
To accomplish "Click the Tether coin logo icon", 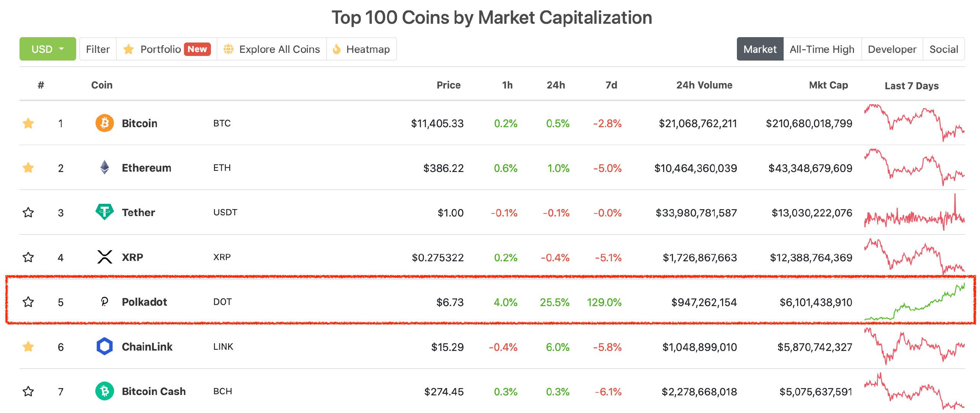I will 105,212.
